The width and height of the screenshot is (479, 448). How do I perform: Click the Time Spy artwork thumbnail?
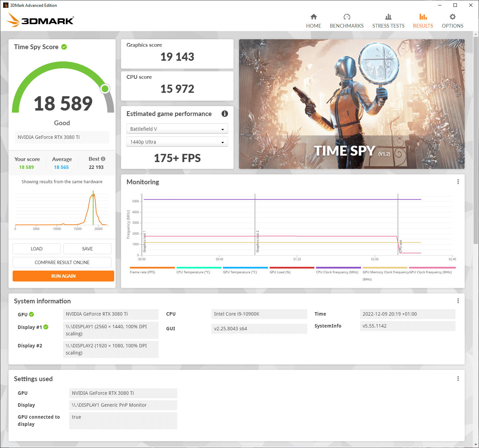351,104
